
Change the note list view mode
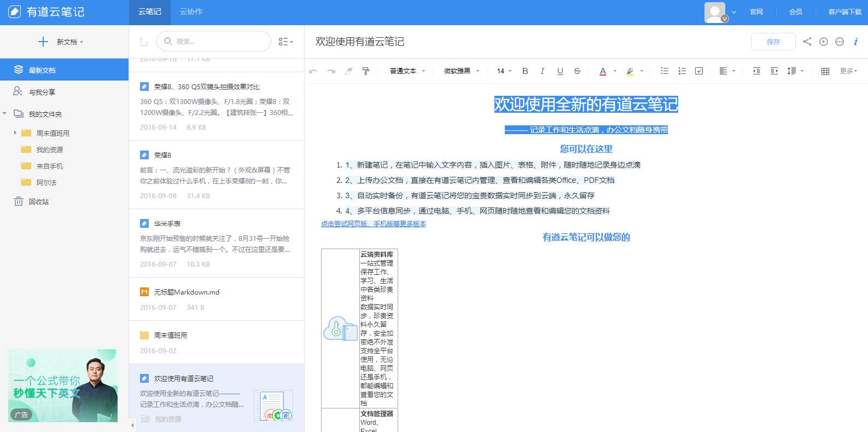point(286,42)
